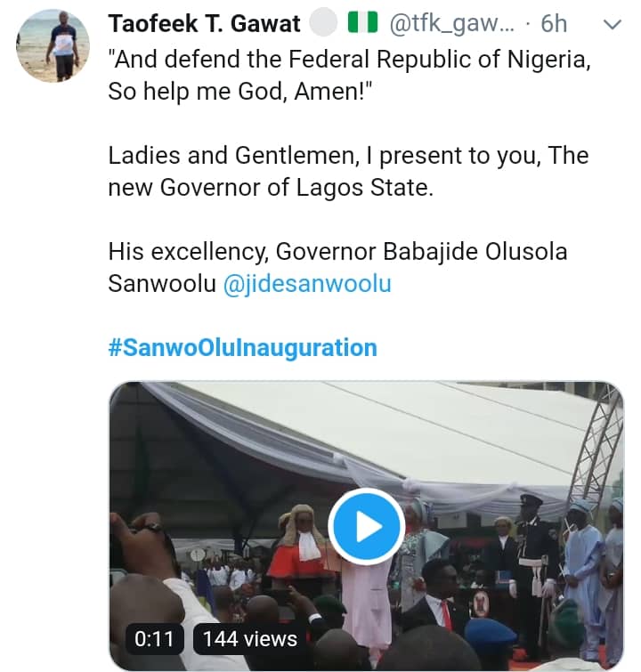Open the @jidesanwoolu mention
Viewport: 641px width, 672px height.
[307, 283]
